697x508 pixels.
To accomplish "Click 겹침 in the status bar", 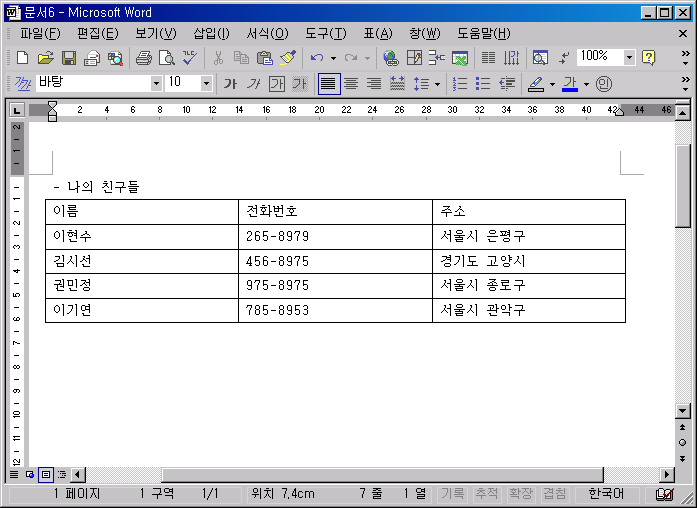I will point(555,493).
